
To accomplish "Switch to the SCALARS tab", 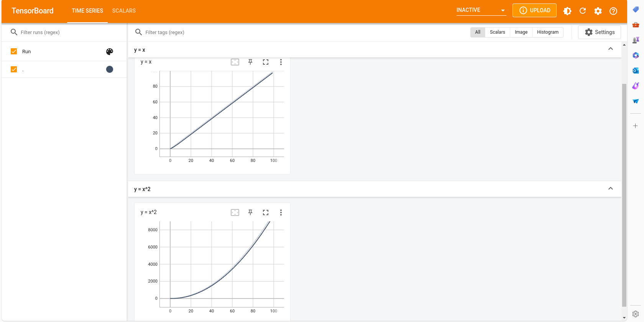I will coord(124,11).
